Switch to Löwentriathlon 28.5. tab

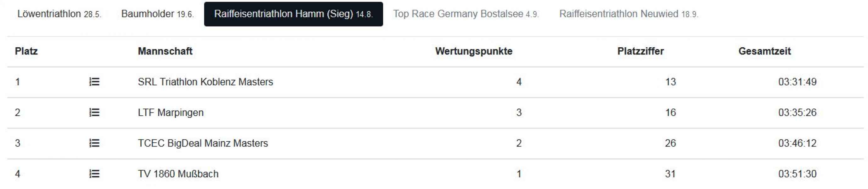click(59, 14)
